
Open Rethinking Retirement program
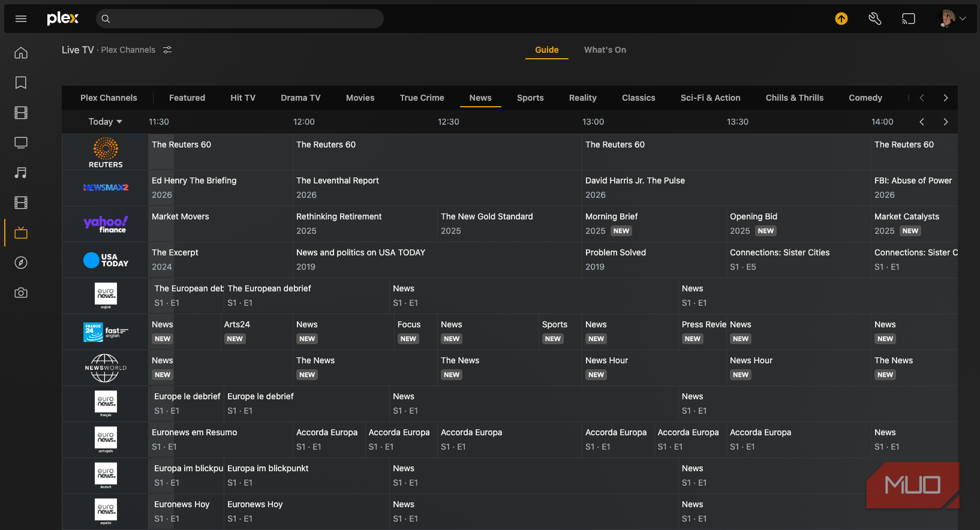(365, 224)
